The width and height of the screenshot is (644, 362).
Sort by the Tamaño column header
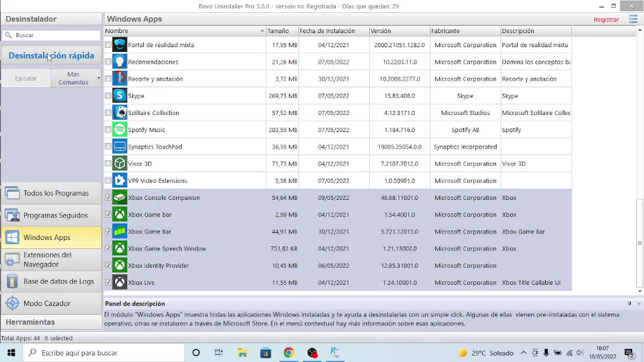282,31
